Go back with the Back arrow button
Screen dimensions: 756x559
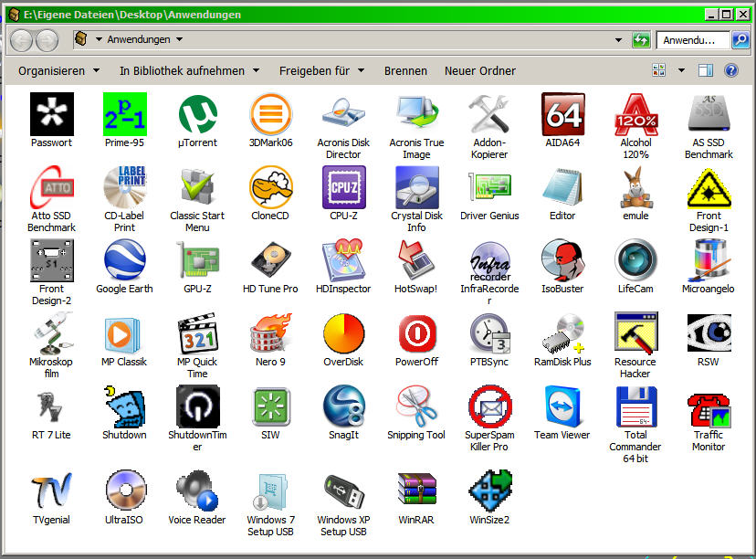(x=21, y=40)
